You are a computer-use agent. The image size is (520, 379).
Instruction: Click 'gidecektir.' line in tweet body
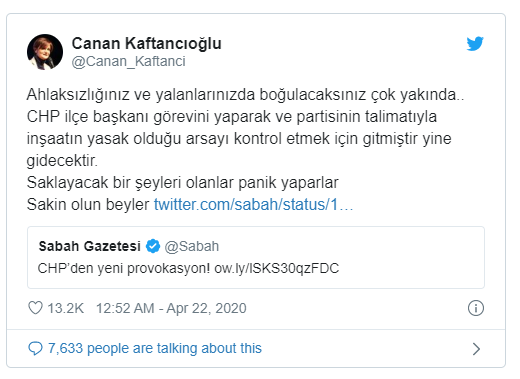[62, 161]
